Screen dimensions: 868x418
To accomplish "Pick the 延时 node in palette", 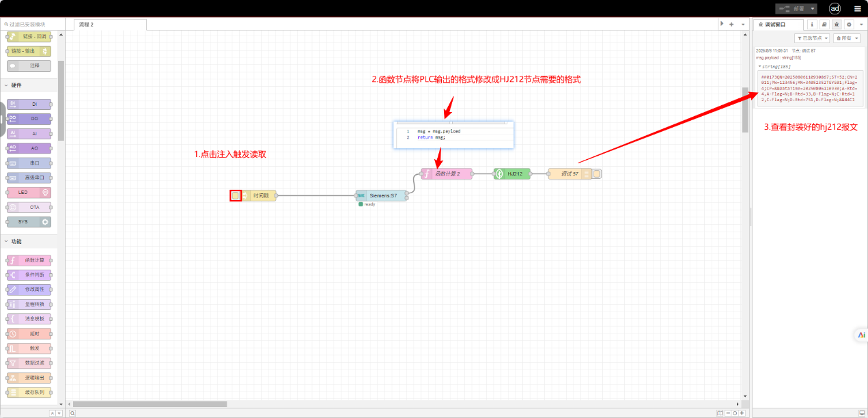I will (29, 334).
